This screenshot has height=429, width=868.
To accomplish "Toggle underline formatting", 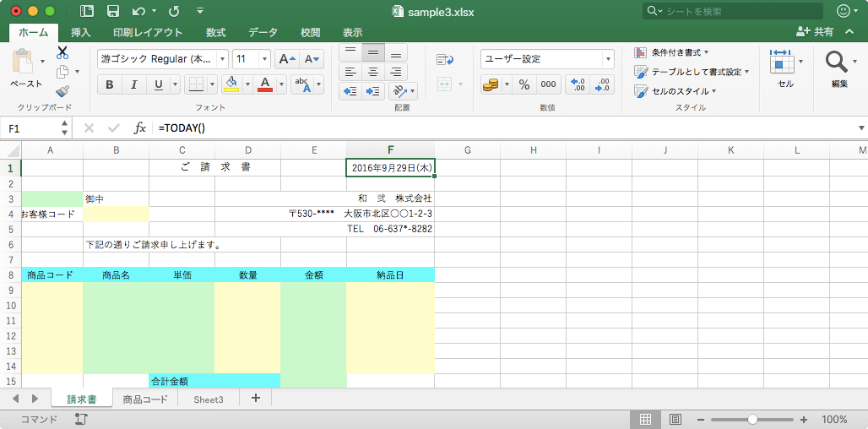I will [x=159, y=84].
